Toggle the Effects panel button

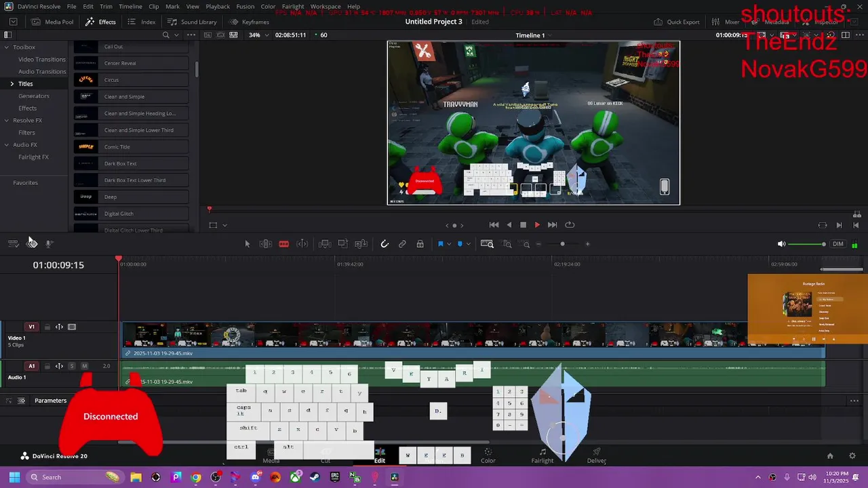(x=100, y=22)
